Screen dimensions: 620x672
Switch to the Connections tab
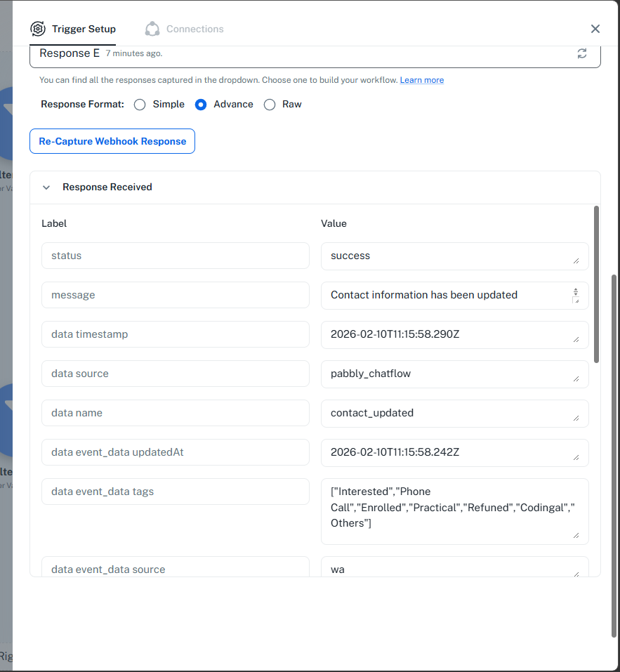pos(194,29)
